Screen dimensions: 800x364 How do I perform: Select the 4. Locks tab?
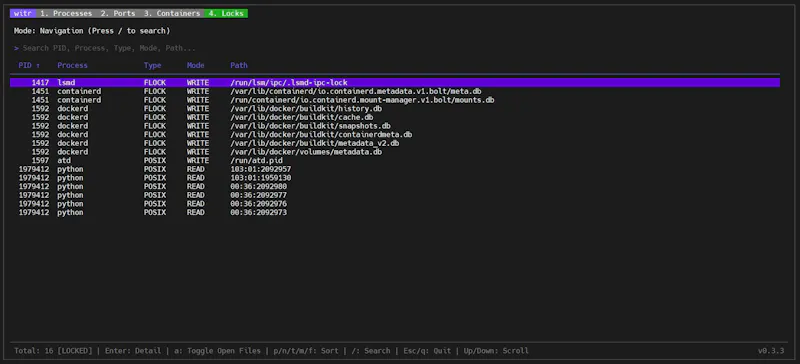point(226,13)
